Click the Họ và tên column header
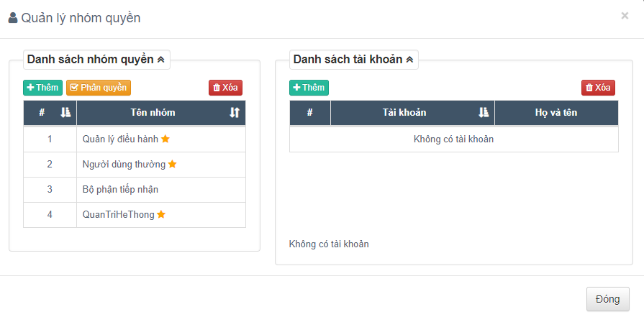The width and height of the screenshot is (644, 317). (555, 113)
